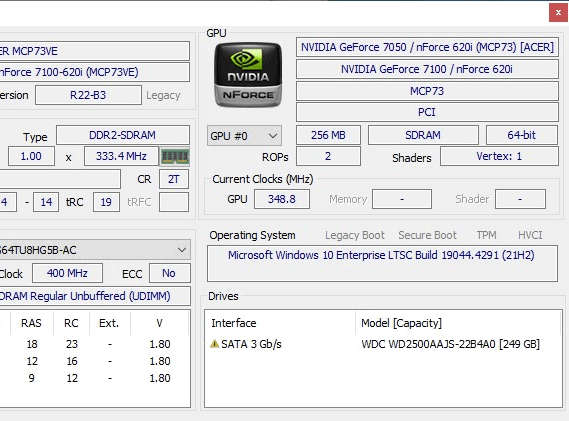The image size is (569, 421).
Task: Click the GPU clock value 348.8
Action: coord(282,199)
